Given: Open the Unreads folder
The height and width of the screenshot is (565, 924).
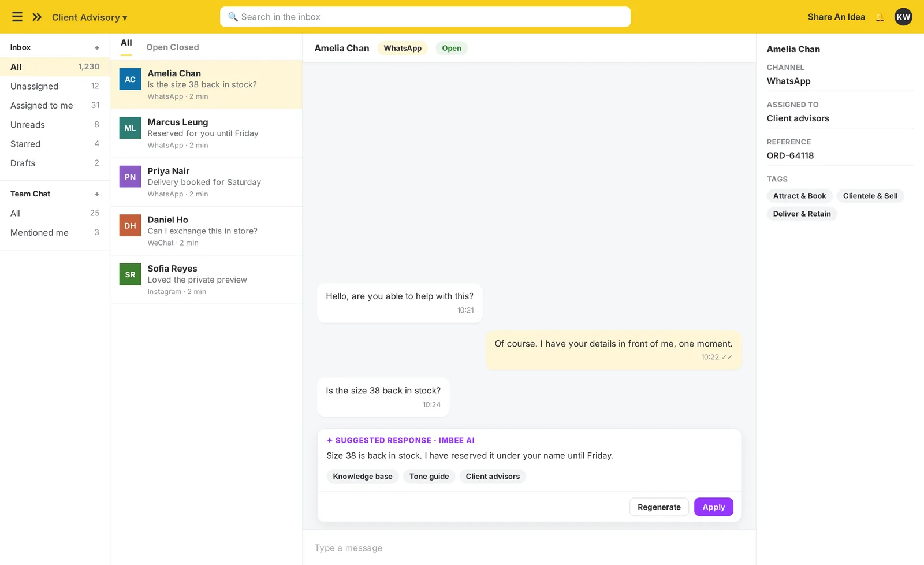Looking at the screenshot, I should [x=55, y=125].
